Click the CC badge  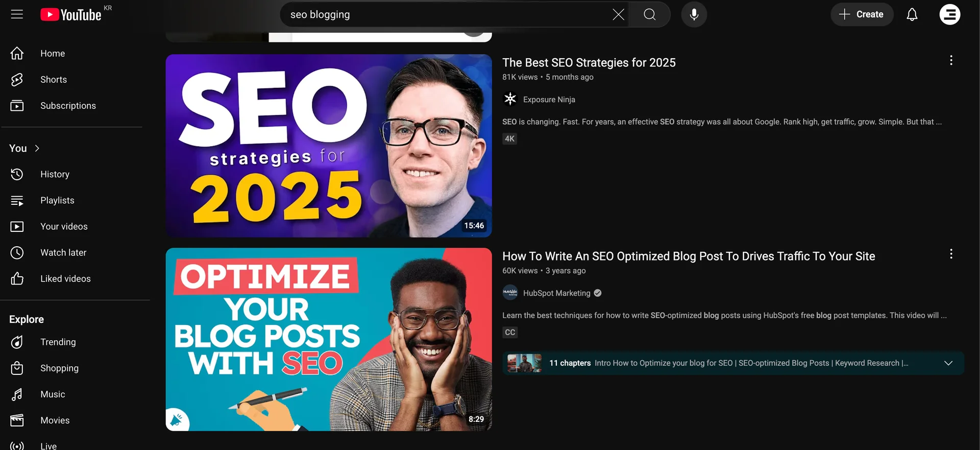[509, 332]
